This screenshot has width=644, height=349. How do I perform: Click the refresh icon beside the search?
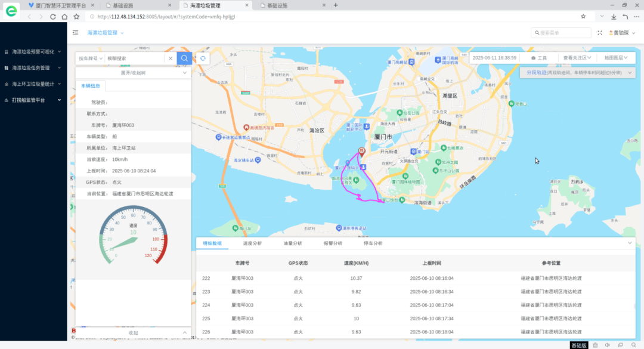point(203,58)
